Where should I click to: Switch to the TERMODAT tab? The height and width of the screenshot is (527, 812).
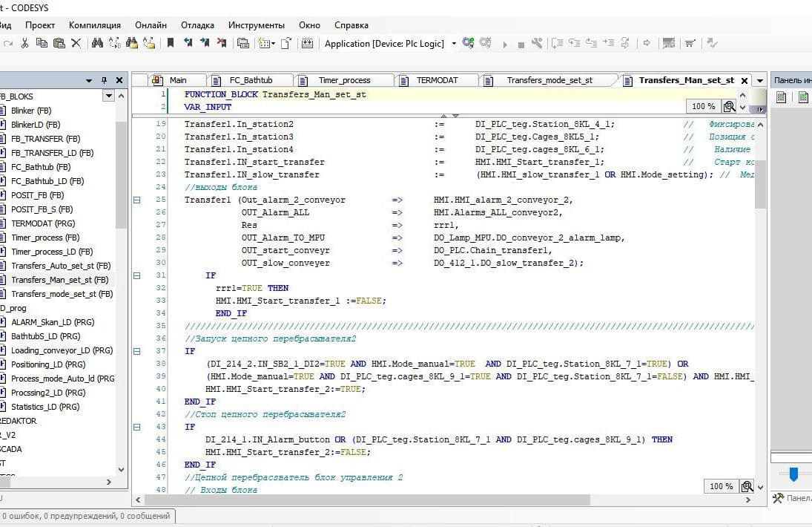[x=437, y=80]
